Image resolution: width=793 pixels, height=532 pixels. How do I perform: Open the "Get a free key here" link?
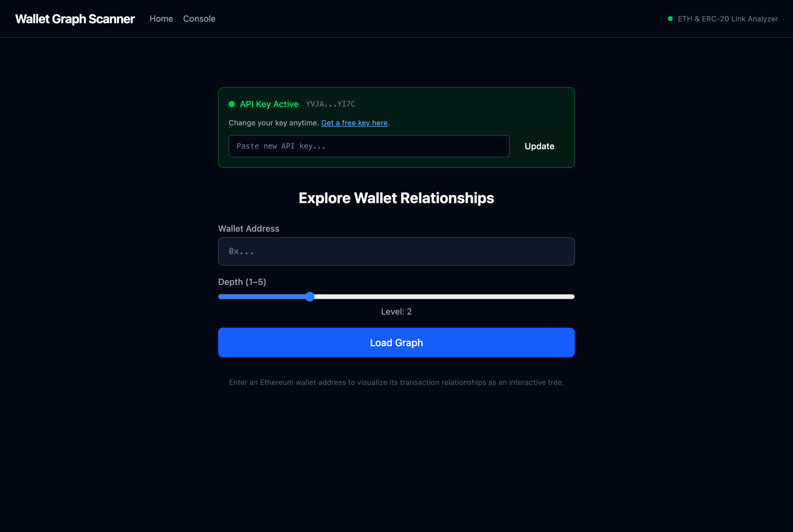point(354,123)
